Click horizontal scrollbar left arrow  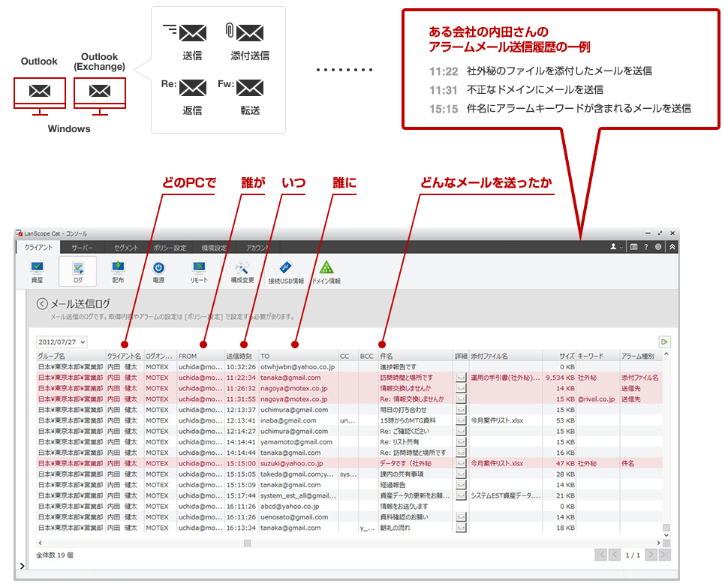click(40, 543)
